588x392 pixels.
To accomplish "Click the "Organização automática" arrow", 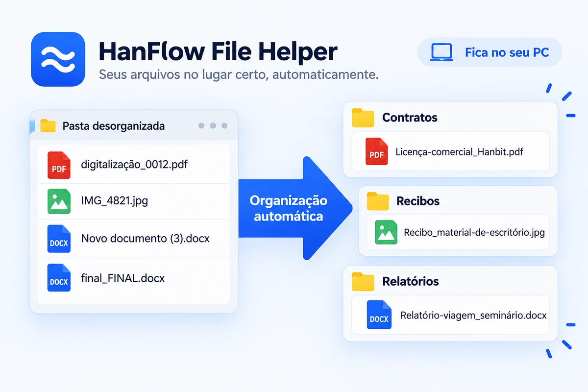I will point(295,208).
